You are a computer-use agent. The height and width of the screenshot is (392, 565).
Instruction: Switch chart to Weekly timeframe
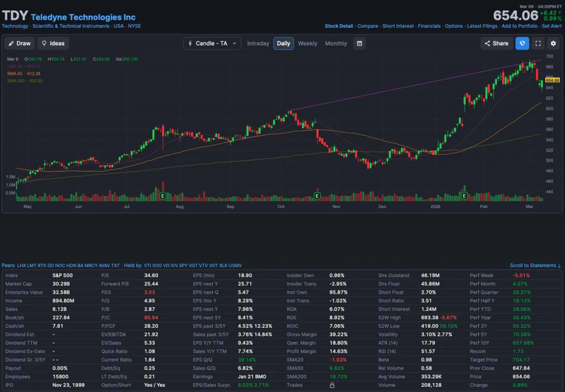(308, 43)
